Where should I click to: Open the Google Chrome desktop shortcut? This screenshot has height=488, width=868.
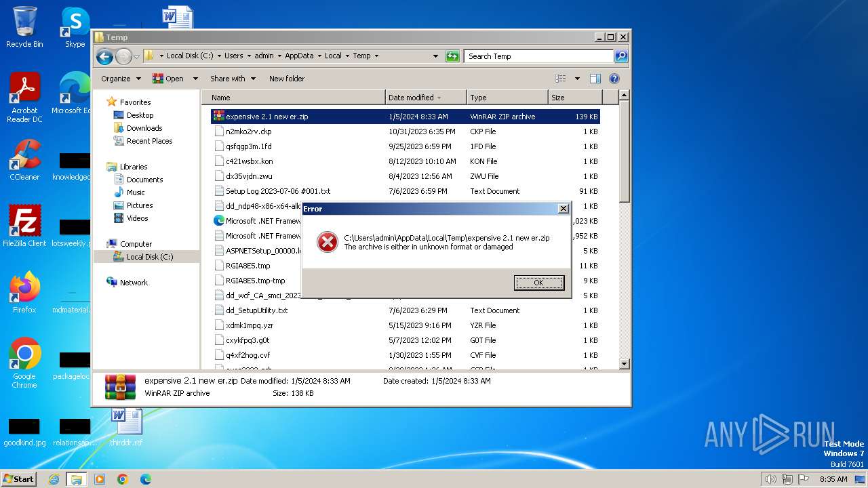point(24,363)
